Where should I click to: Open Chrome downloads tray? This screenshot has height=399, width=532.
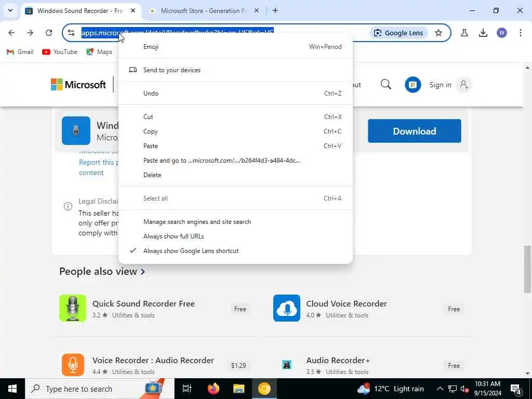(483, 33)
